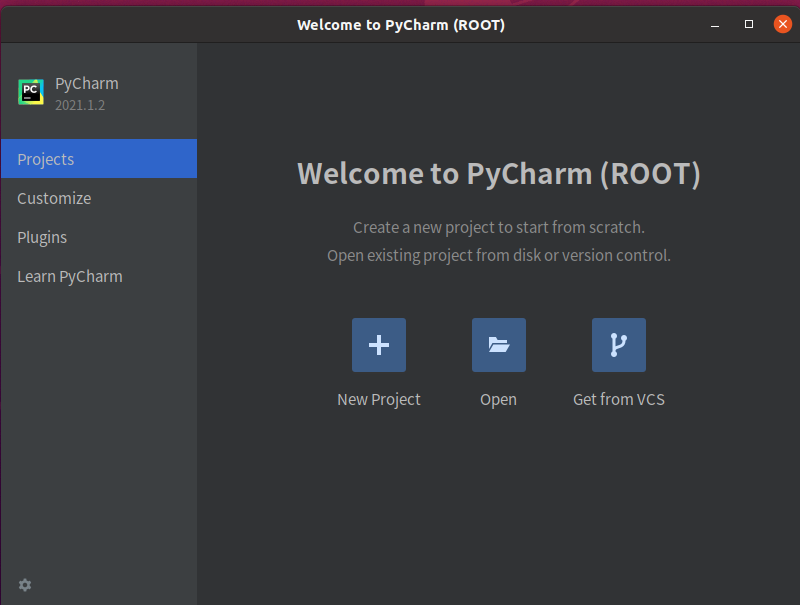Maximize the Welcome to PyCharm window
The image size is (800, 605).
point(748,24)
